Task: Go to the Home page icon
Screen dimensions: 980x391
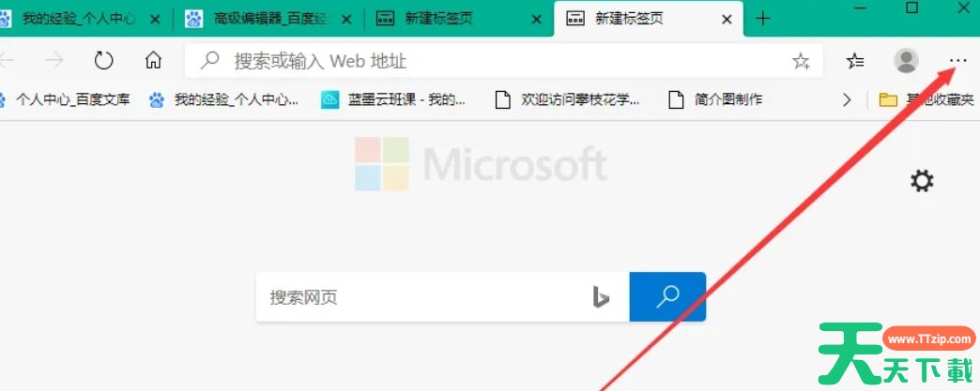Action: point(153,61)
